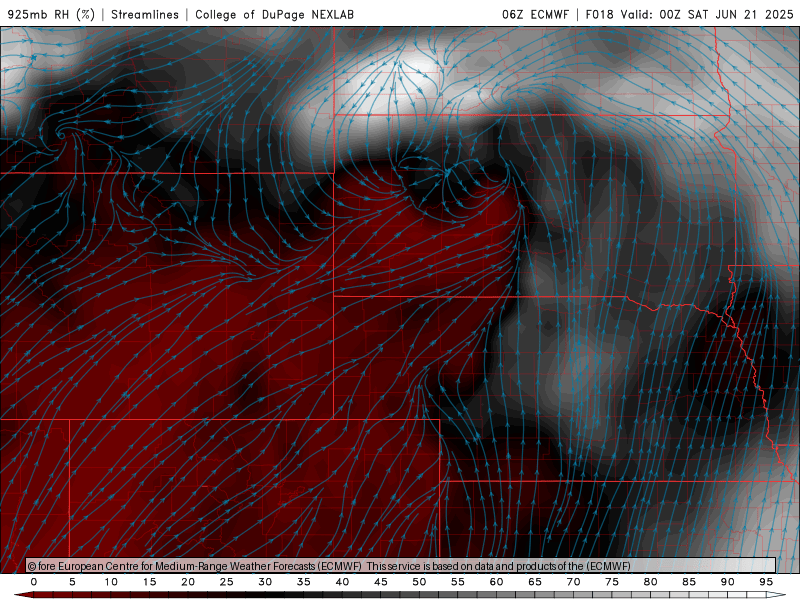This screenshot has height=600, width=800.
Task: Click the color scale label "25"
Action: point(227,582)
